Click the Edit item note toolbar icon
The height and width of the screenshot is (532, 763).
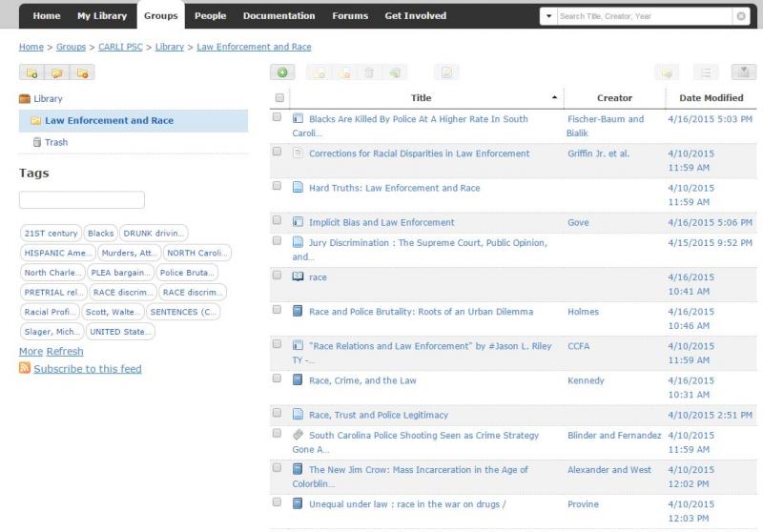click(x=446, y=73)
